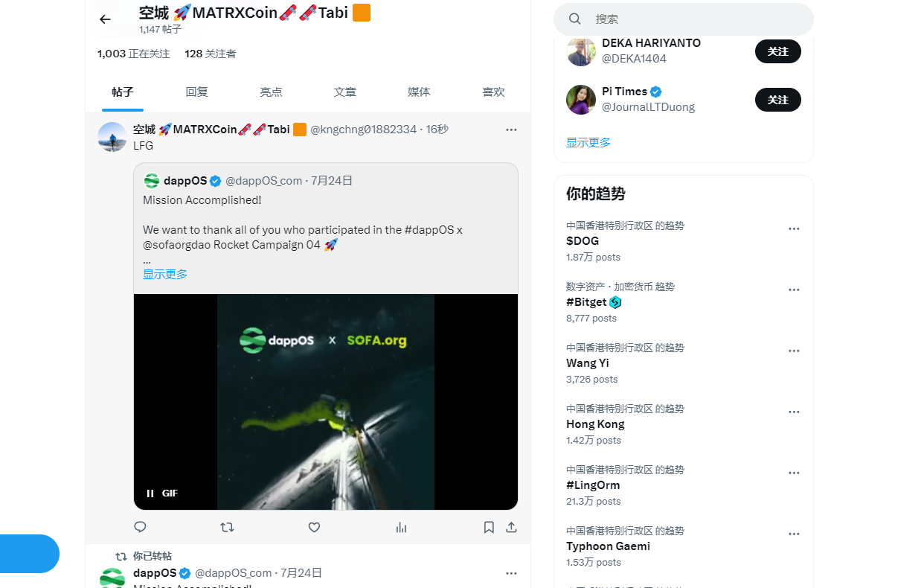Open more options for the LFG post
This screenshot has height=588, width=924.
[511, 130]
